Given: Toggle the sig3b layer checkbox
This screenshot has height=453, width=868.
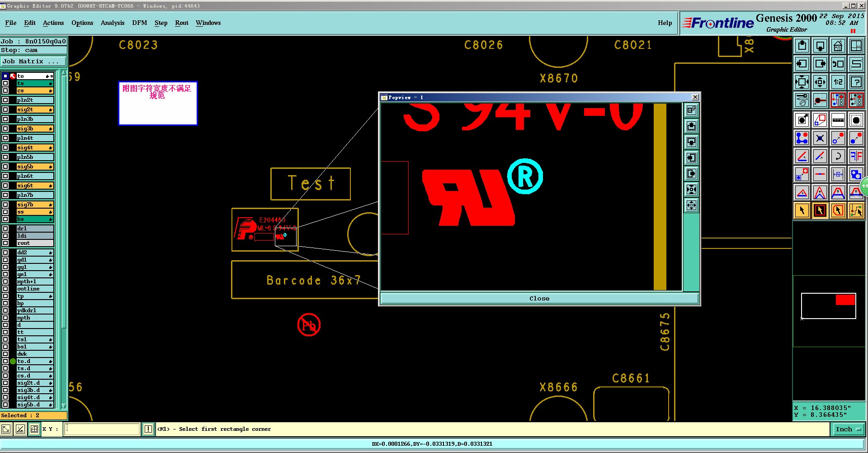Looking at the screenshot, I should point(5,129).
